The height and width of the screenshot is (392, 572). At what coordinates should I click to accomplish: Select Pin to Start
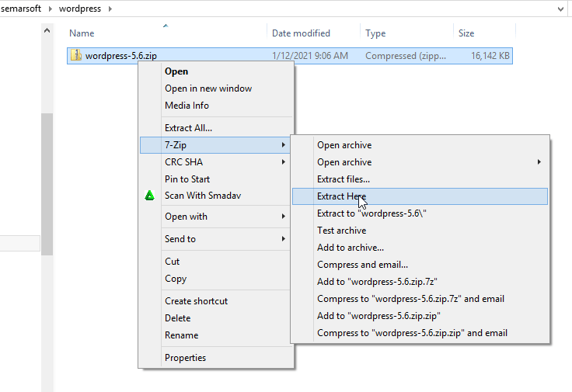click(x=216, y=179)
